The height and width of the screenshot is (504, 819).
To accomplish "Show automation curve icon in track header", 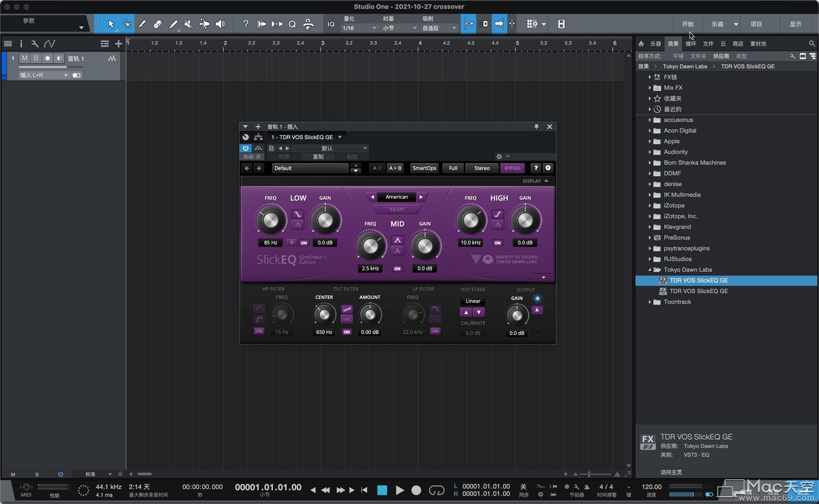I will pyautogui.click(x=49, y=44).
